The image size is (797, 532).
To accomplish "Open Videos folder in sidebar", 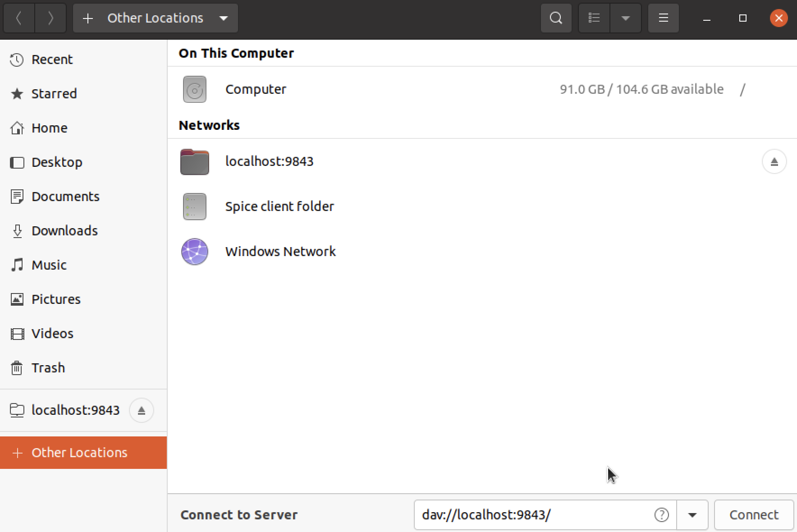I will pos(83,334).
